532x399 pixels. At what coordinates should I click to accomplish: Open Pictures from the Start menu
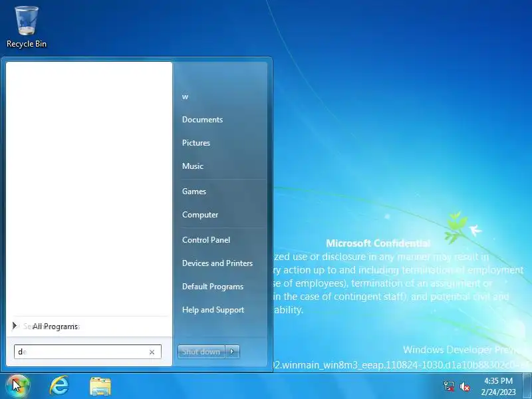196,143
